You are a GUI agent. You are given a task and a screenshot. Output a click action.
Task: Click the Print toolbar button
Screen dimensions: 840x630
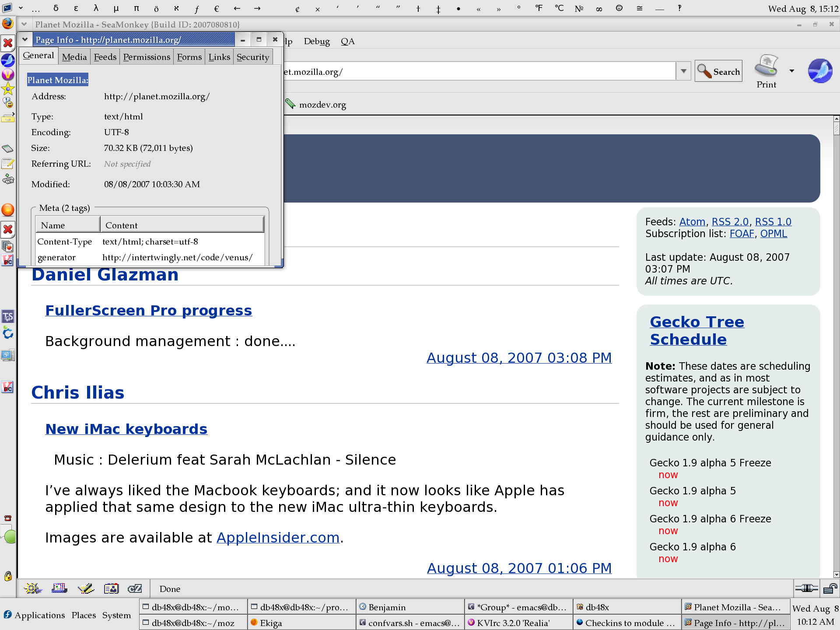click(766, 72)
